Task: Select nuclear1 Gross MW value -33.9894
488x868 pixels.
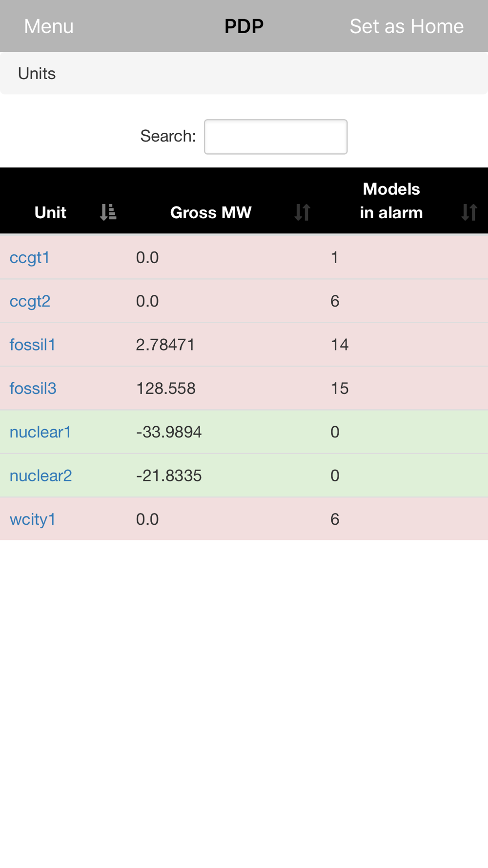Action: tap(169, 432)
